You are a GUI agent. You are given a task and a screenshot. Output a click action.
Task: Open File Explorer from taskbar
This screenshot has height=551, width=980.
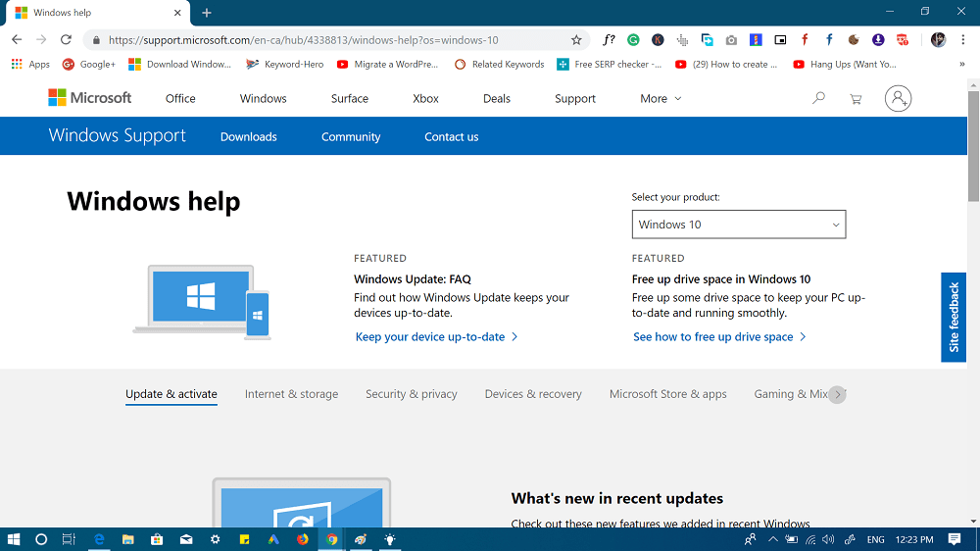pos(128,539)
